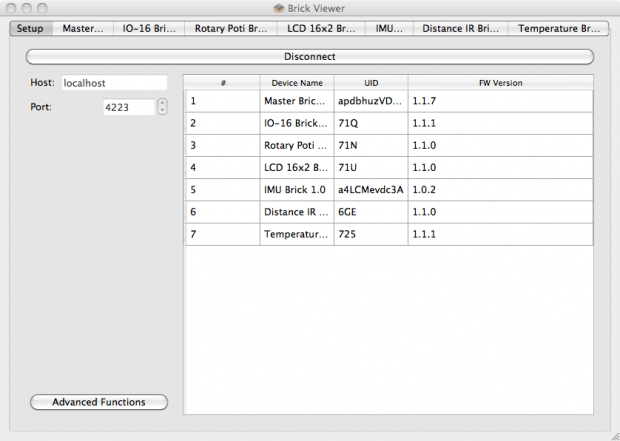Sort by UID column header

point(371,83)
